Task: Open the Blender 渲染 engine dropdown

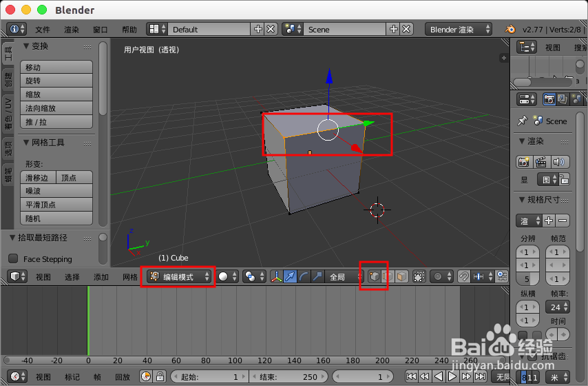Action: click(459, 29)
